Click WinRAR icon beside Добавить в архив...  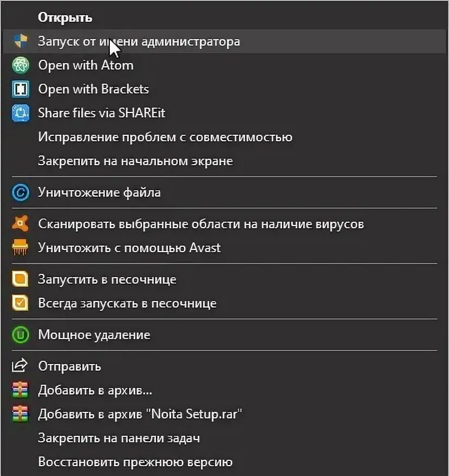(20, 390)
